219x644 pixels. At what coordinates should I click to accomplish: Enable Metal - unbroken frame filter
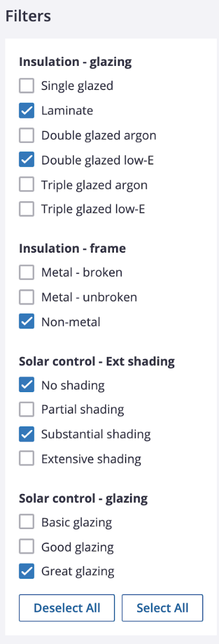point(27,297)
